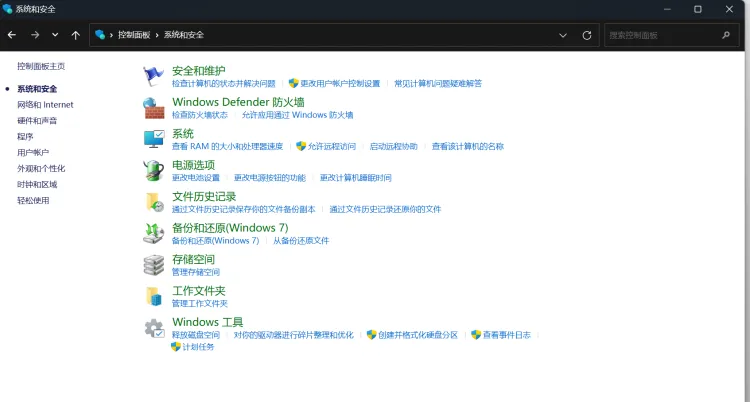Open the 备份和还原(Windows 7) heading

coord(230,228)
